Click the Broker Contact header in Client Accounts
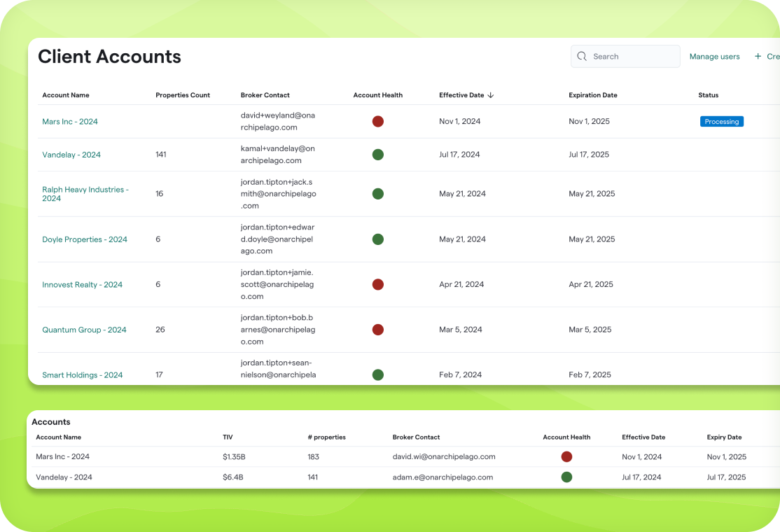The width and height of the screenshot is (780, 532). tap(265, 95)
